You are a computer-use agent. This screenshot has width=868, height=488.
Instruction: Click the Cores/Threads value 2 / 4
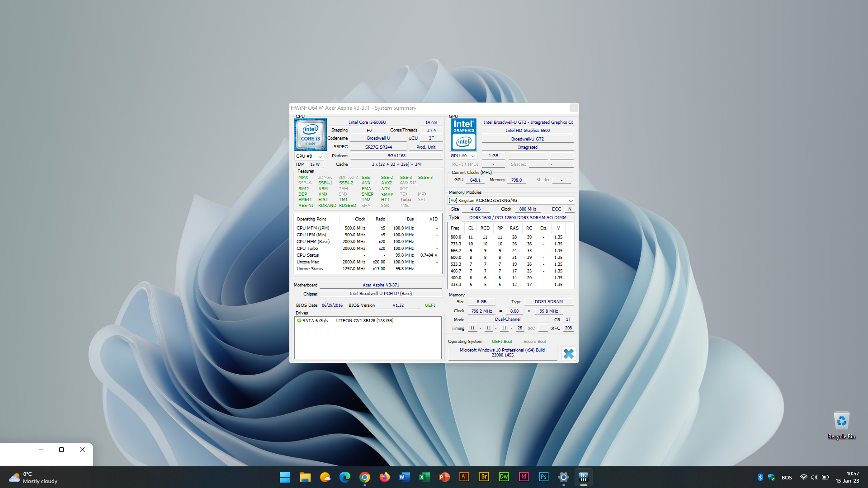pyautogui.click(x=431, y=130)
